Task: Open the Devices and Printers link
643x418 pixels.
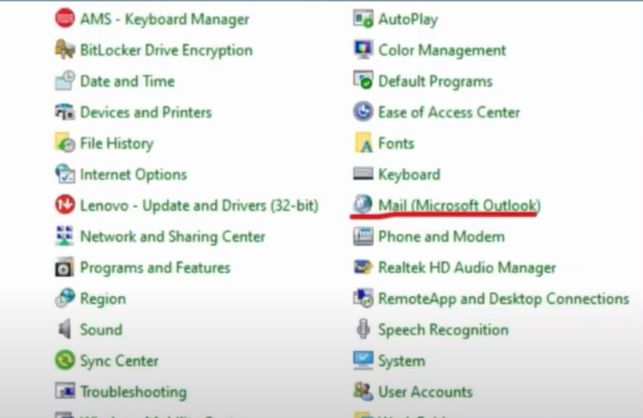Action: tap(146, 112)
